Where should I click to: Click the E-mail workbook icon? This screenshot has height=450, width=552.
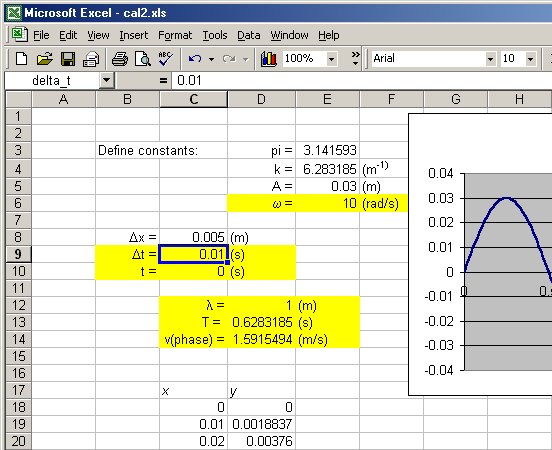point(91,59)
